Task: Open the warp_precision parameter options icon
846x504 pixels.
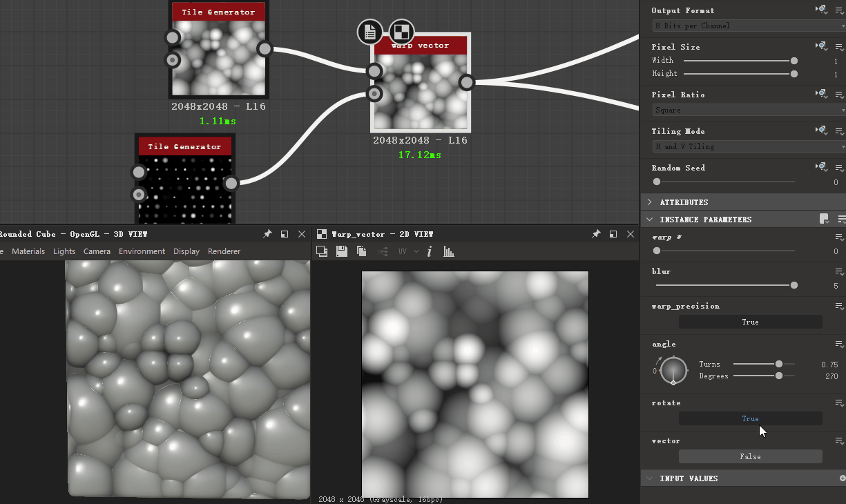Action: (839, 307)
